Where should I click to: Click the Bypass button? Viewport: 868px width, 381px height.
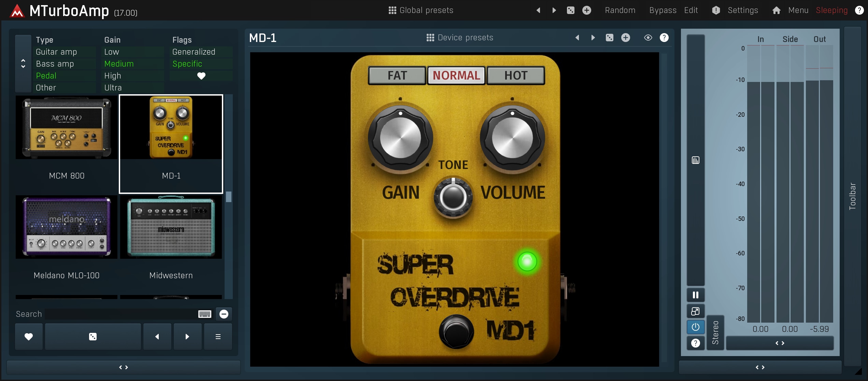[x=663, y=10]
